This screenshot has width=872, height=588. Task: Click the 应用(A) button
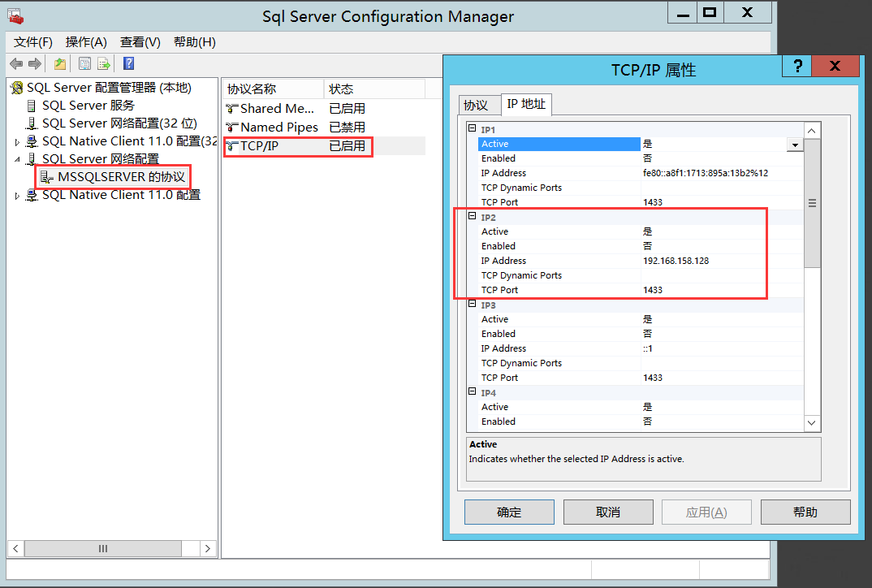[706, 512]
